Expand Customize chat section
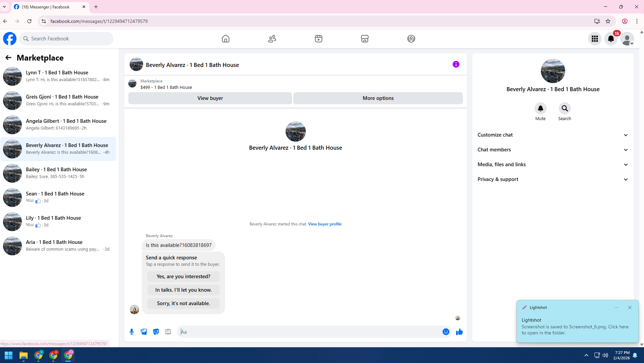Screen dimensions: 644x363 (553, 135)
